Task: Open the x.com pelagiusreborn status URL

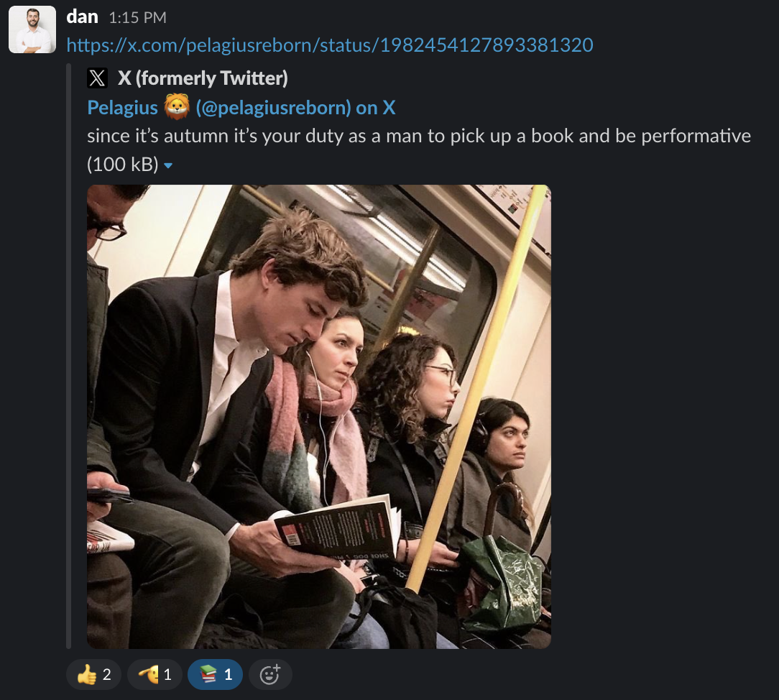Action: coord(330,45)
